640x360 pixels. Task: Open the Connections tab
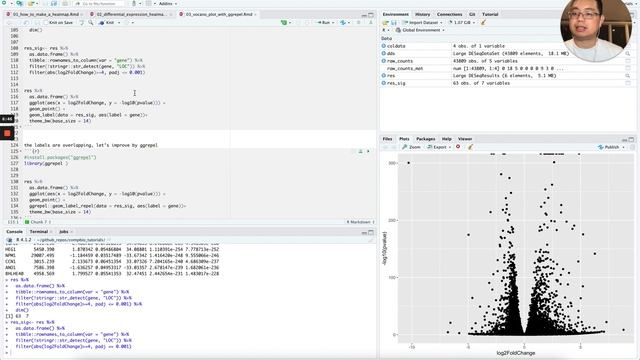tap(449, 14)
